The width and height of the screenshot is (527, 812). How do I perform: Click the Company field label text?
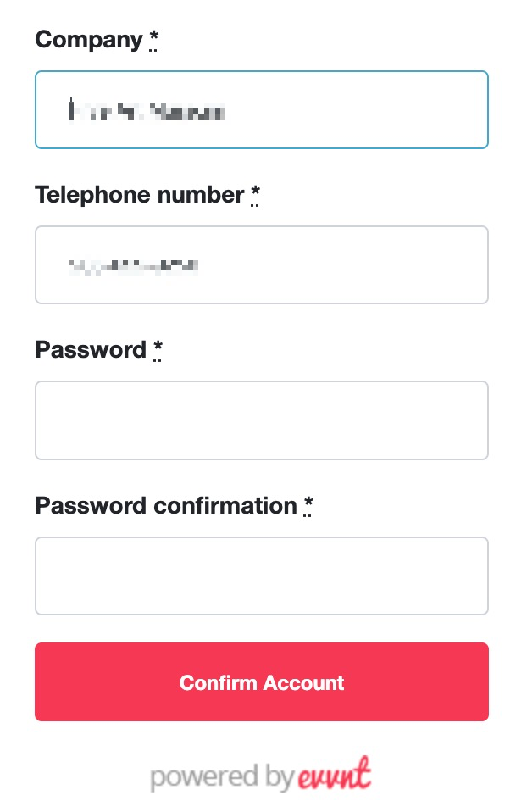[x=88, y=40]
